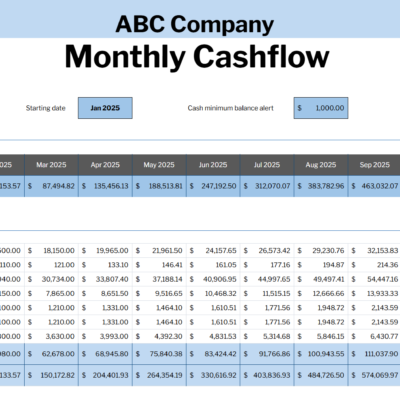Image resolution: width=400 pixels, height=400 pixels.
Task: Click the cell showing 87,494.82
Action: click(x=51, y=186)
